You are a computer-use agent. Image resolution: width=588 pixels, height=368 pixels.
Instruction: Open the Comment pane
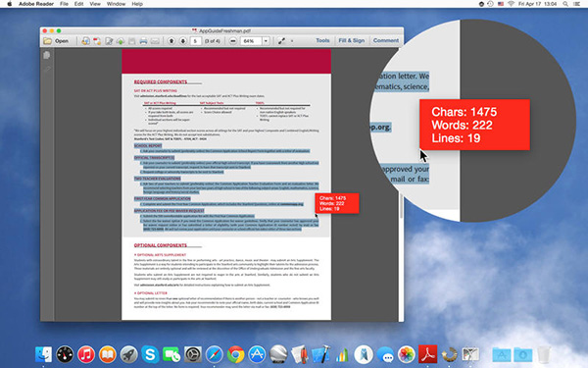point(386,40)
